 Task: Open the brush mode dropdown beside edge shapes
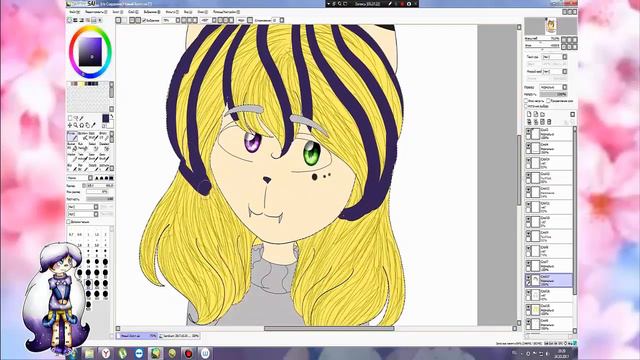click(90, 178)
